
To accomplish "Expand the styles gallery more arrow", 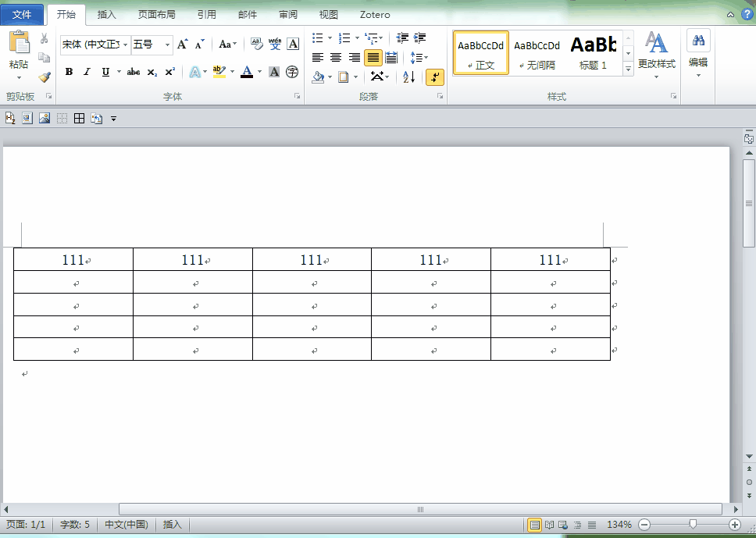I will (628, 69).
